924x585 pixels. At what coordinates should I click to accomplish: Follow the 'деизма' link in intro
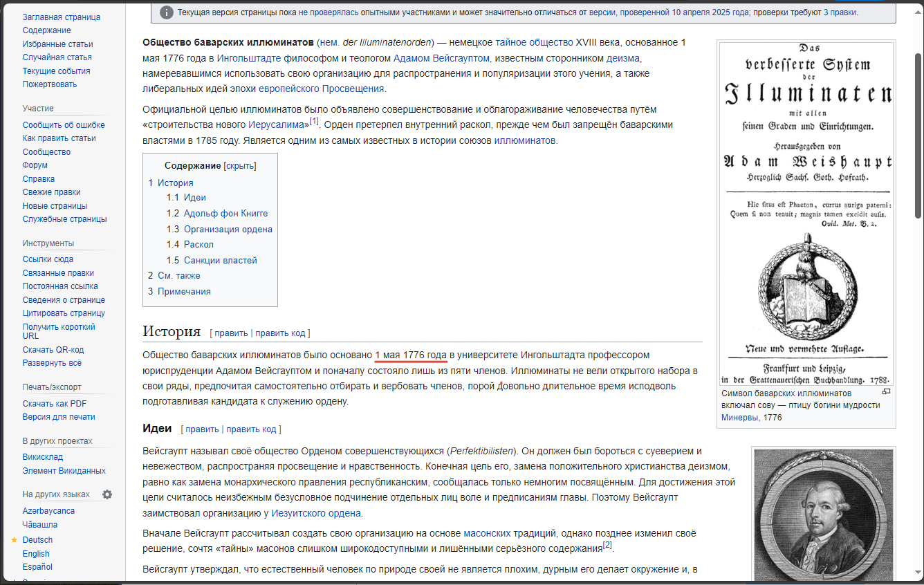click(623, 58)
